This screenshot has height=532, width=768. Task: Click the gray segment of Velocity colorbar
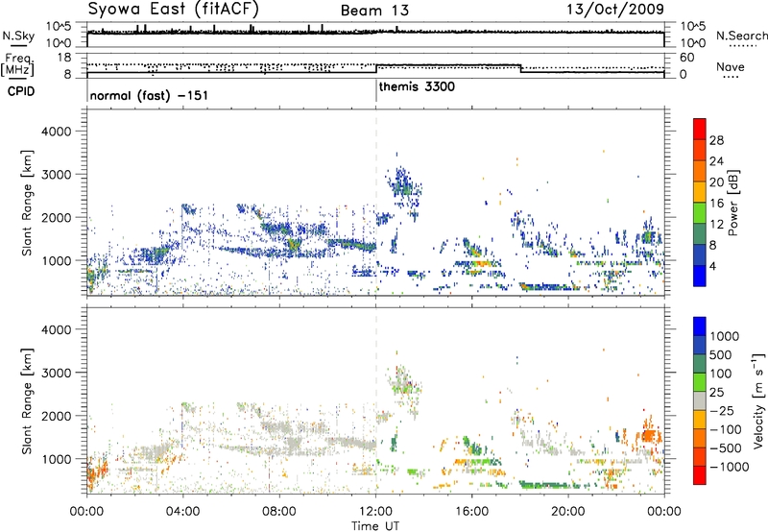700,401
